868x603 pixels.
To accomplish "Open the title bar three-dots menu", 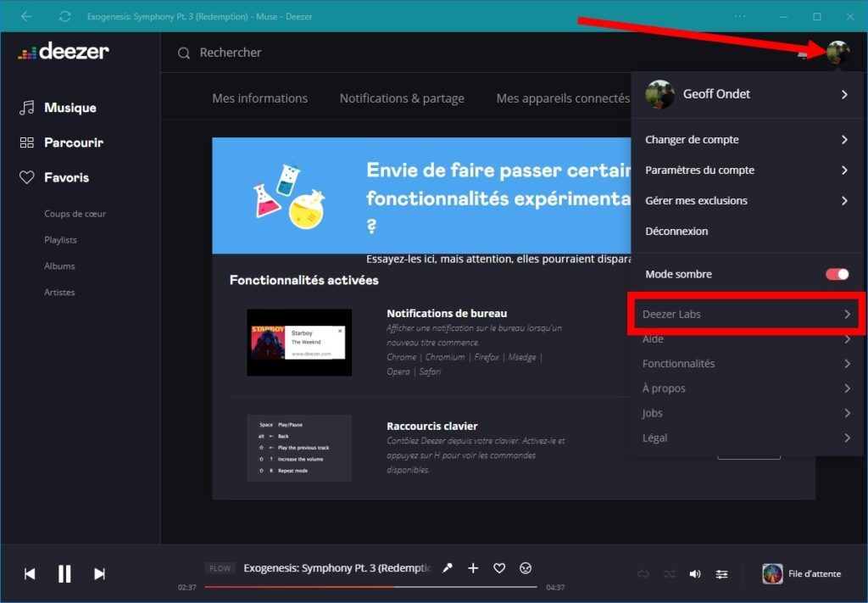I will [739, 16].
